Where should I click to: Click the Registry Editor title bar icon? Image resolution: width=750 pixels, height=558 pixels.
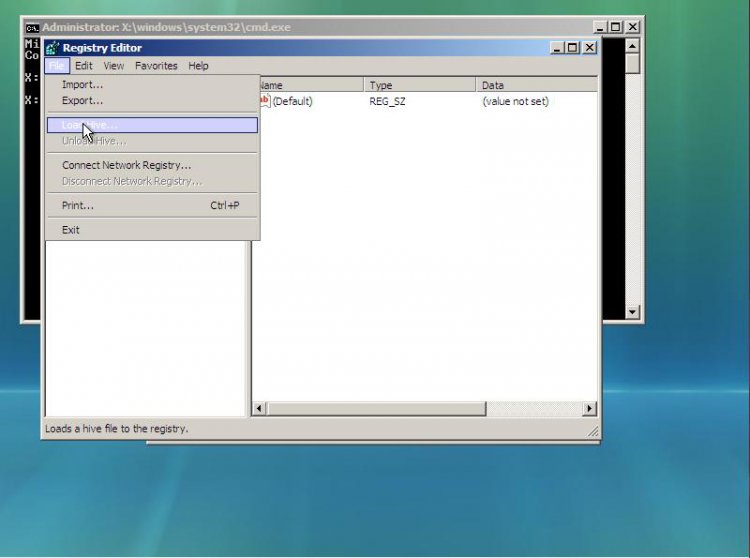pos(53,48)
